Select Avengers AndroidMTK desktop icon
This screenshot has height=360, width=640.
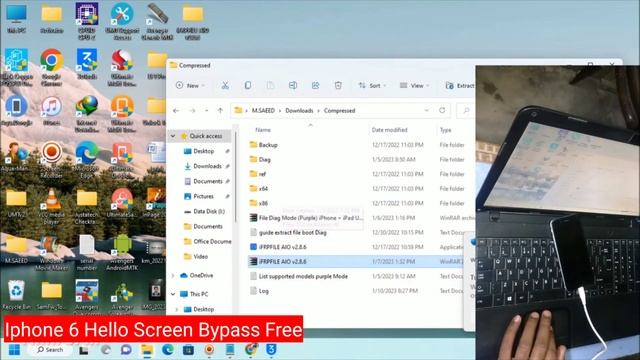[122, 252]
